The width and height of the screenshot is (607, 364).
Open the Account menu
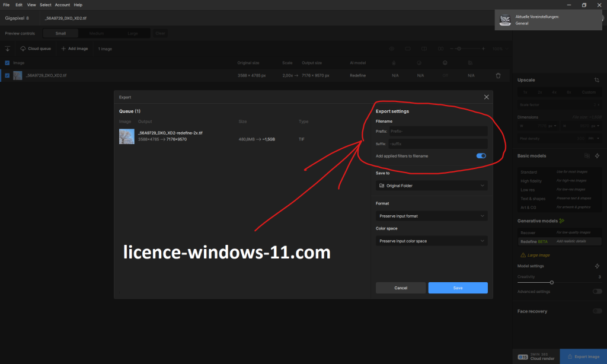(62, 5)
